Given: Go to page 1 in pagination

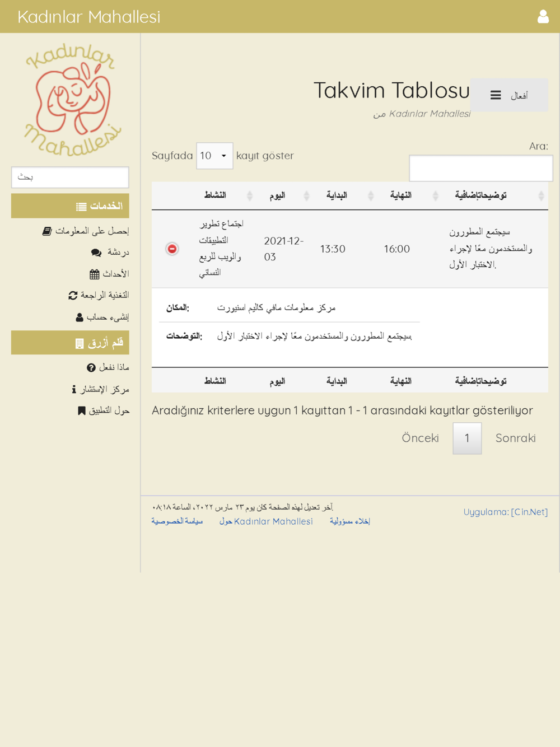Looking at the screenshot, I should pyautogui.click(x=467, y=438).
